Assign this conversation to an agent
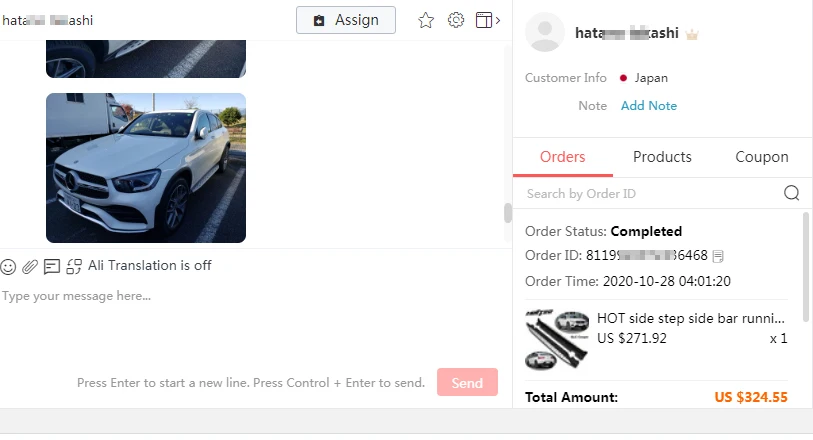 [346, 20]
